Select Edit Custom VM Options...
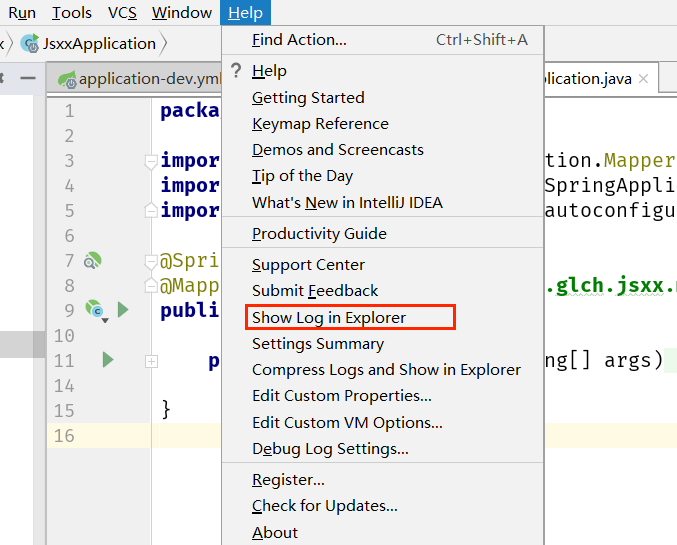 click(383, 423)
